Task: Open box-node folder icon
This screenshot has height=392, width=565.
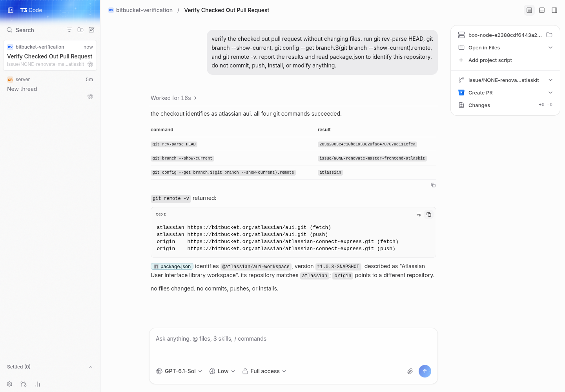Action: 549,35
